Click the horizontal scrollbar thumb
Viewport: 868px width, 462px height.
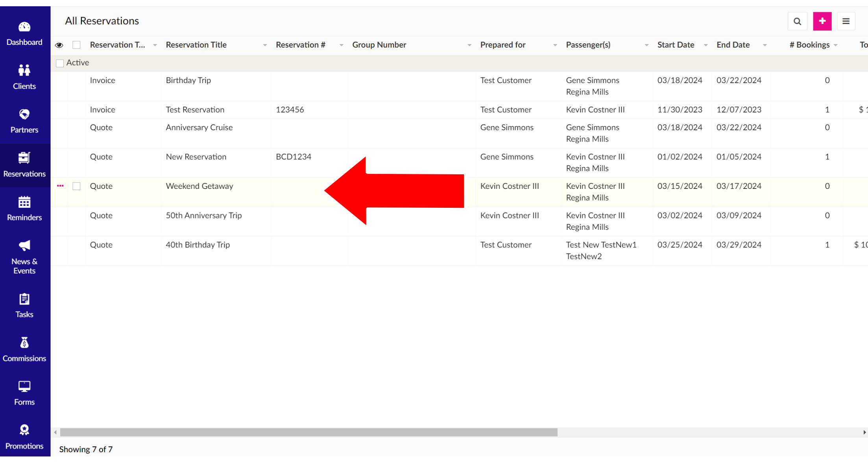point(308,432)
